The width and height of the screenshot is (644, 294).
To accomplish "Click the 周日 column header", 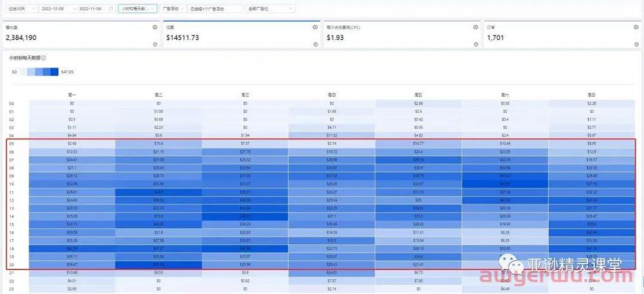I will (x=592, y=95).
